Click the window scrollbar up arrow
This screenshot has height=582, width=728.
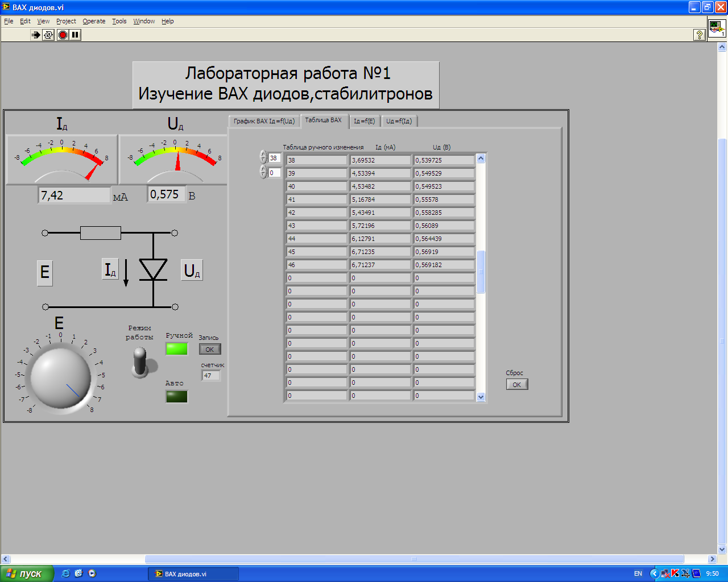pyautogui.click(x=722, y=47)
